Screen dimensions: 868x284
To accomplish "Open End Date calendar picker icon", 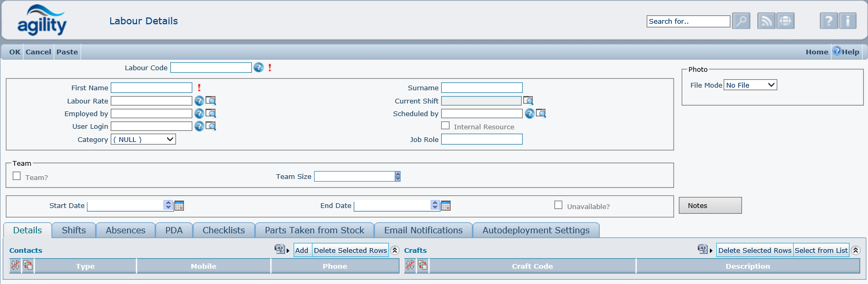I will [x=446, y=206].
